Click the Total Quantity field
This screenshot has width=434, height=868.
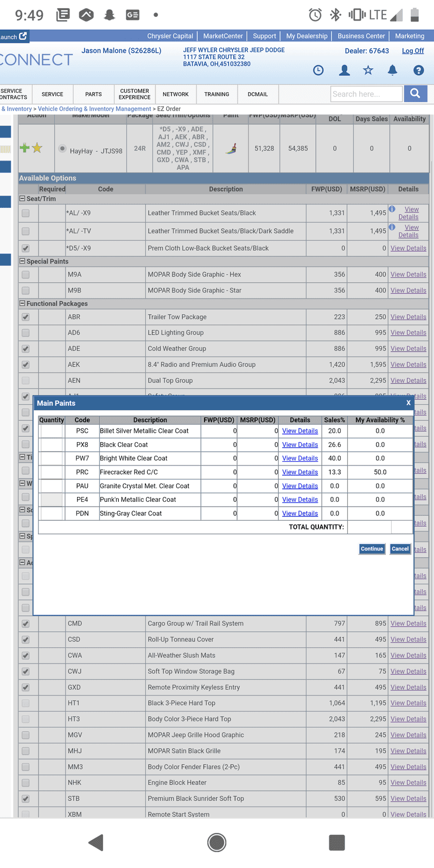tap(369, 527)
